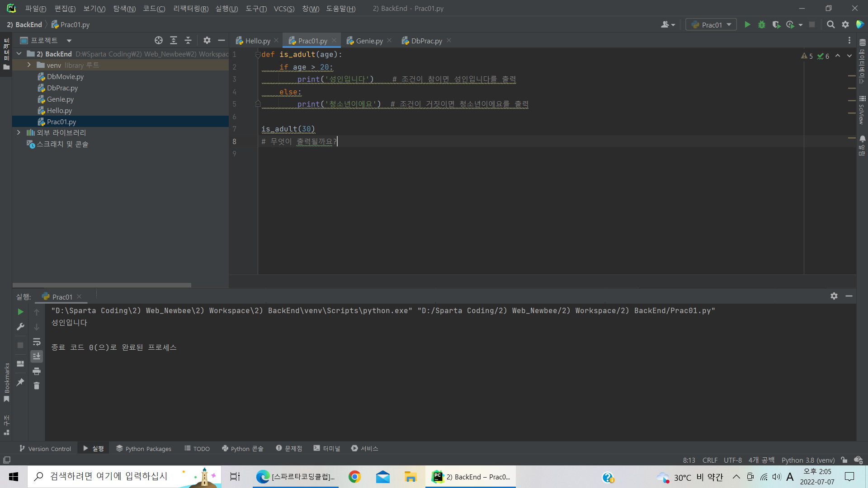This screenshot has height=488, width=868.
Task: Open Search Everywhere magnifier icon
Action: point(830,25)
